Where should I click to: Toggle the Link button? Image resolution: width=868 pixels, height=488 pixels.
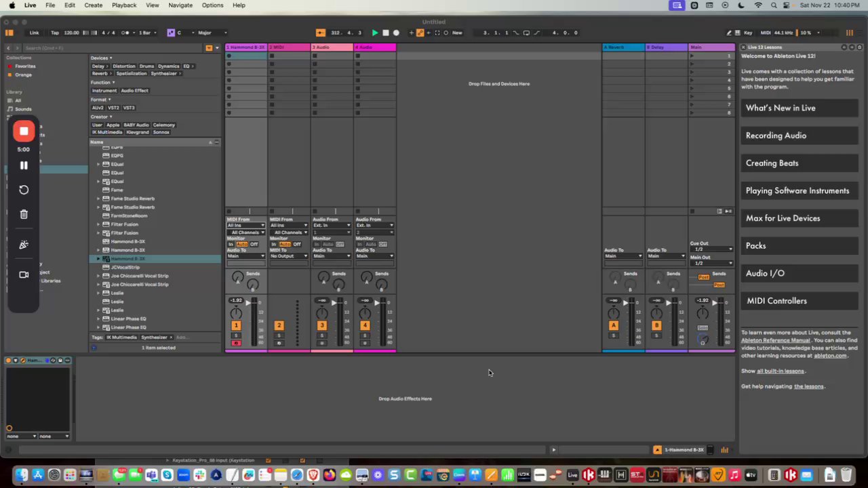tap(34, 33)
